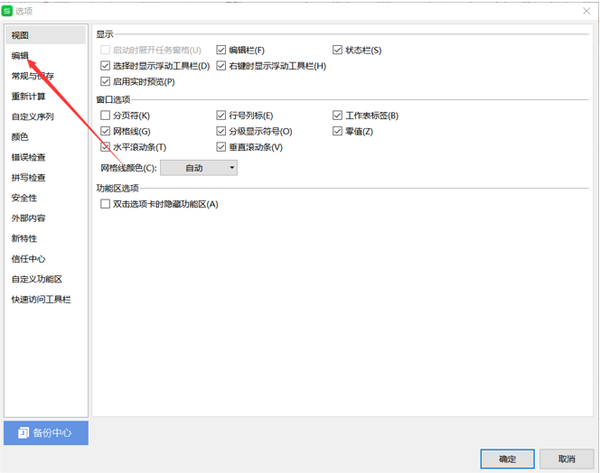Enable the 分页符(K) checkbox

point(105,117)
